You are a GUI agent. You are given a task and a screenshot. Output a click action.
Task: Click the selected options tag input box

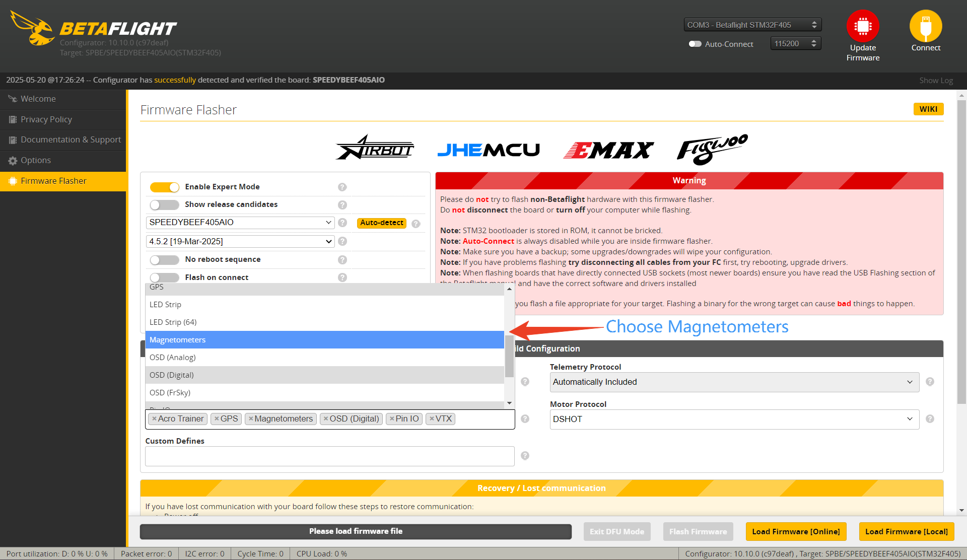coord(330,419)
